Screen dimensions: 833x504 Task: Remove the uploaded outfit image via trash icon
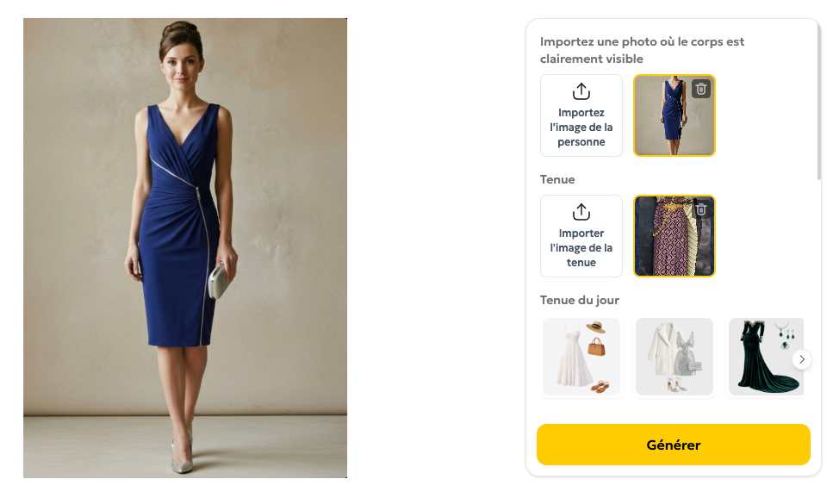701,209
